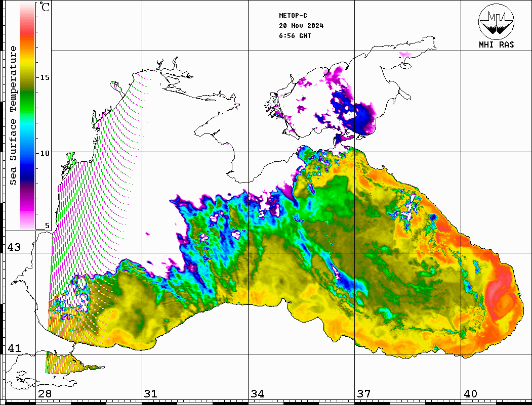Click the date '20 Nov 2024'
Screen dimensions: 532x405
point(301,26)
